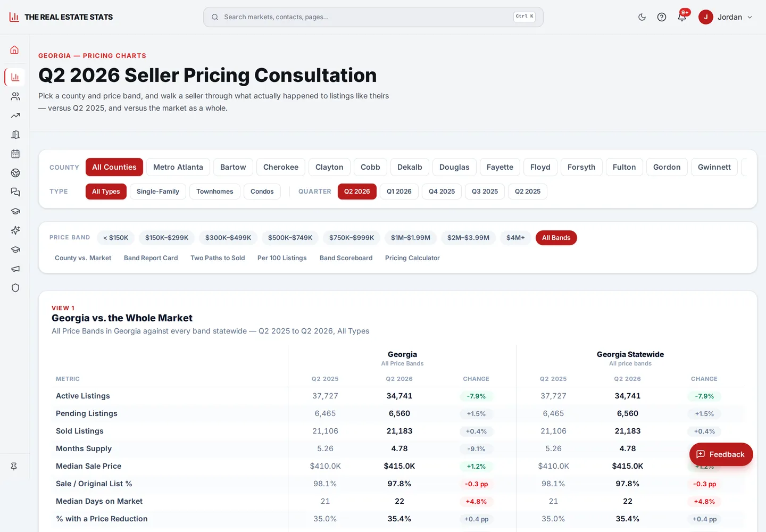Select the < $150K price band chip
Screen dimensions: 766x532
point(116,238)
